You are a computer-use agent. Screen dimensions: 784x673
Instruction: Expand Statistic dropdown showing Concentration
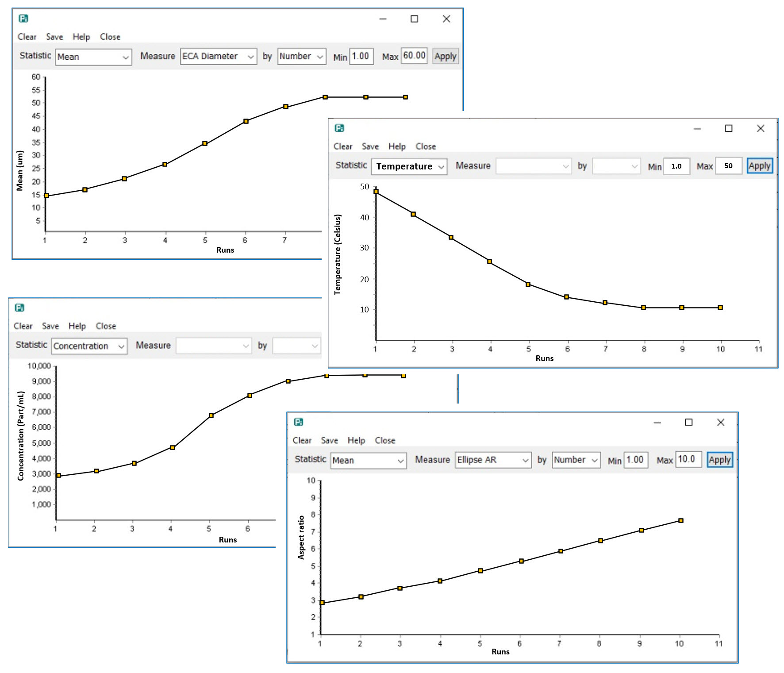pos(89,346)
